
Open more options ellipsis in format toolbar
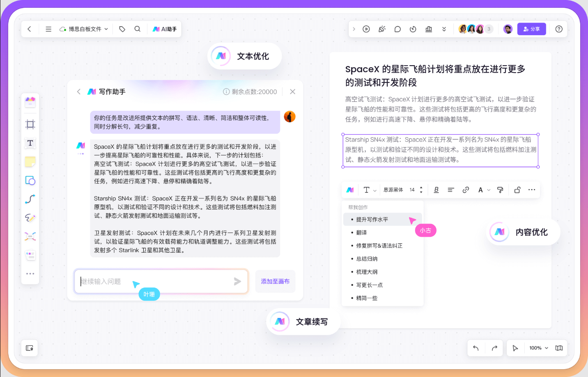[x=532, y=190]
